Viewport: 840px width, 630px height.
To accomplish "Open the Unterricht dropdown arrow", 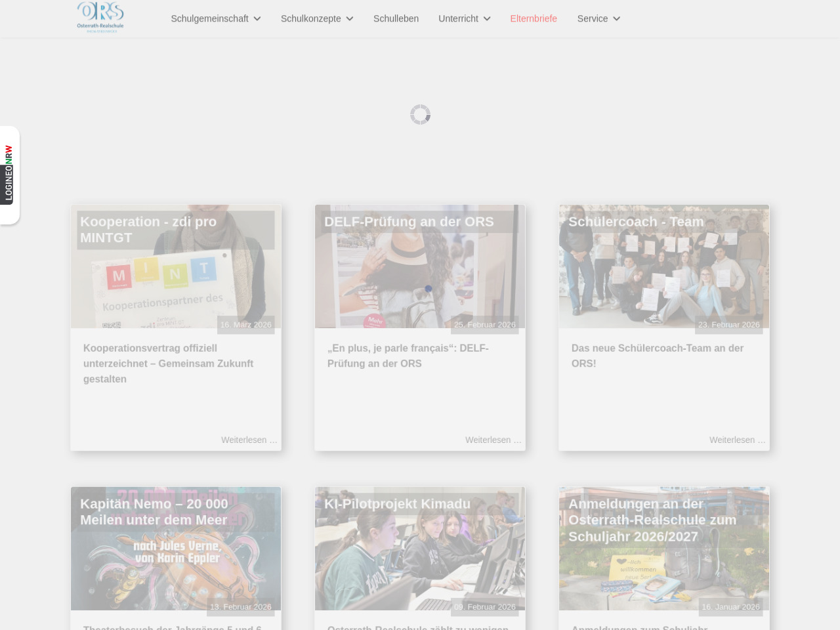I will [487, 19].
